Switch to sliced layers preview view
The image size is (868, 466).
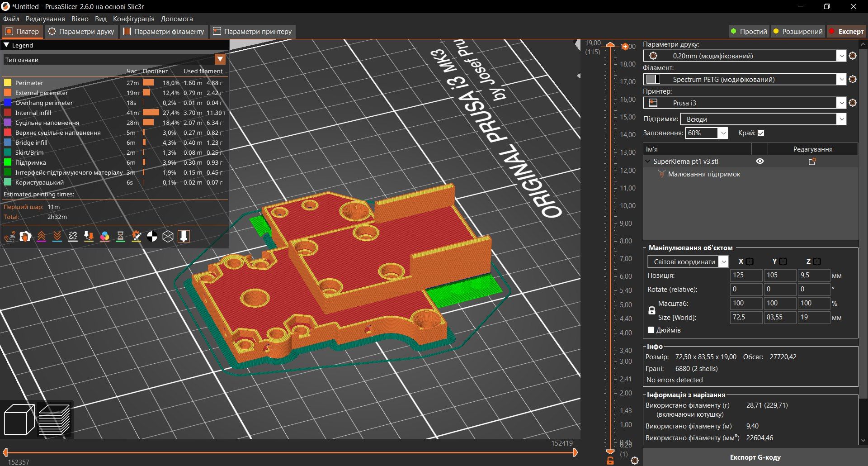click(54, 419)
